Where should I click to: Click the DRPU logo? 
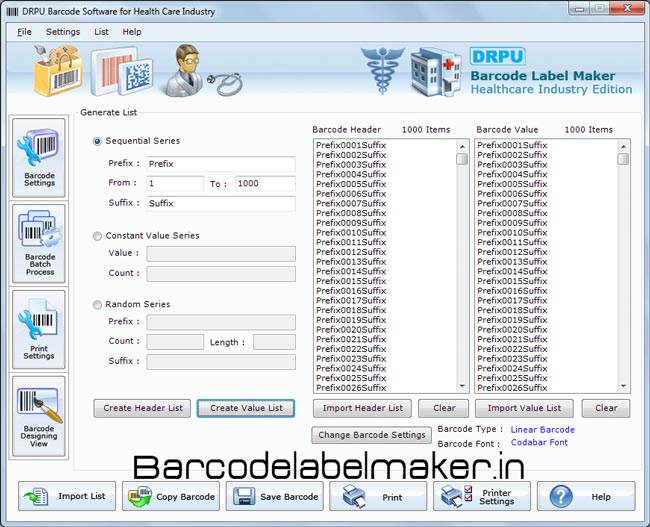point(497,56)
